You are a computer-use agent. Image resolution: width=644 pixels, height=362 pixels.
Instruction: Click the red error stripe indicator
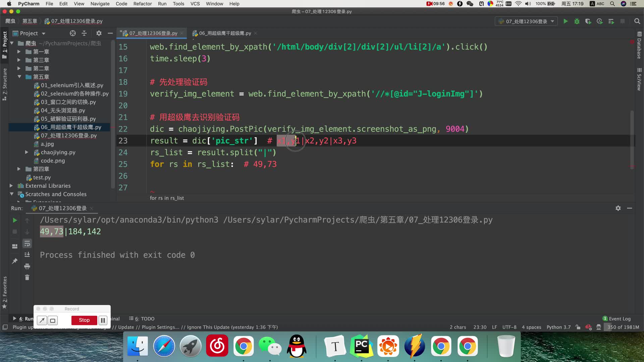632,42
